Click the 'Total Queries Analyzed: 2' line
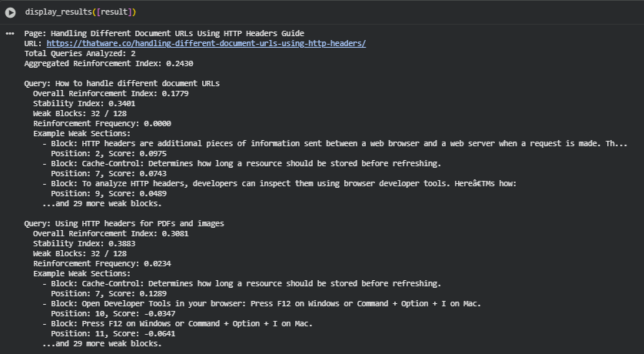The image size is (644, 354). (x=80, y=54)
